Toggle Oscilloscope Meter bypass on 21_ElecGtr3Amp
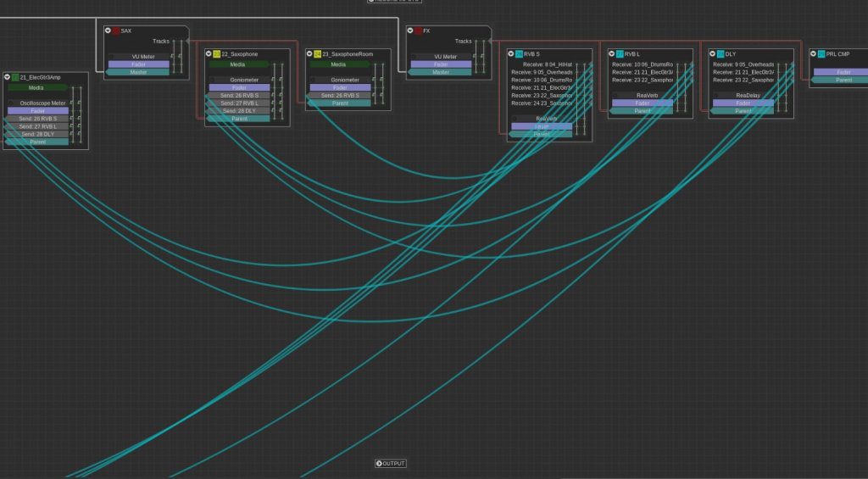Image resolution: width=868 pixels, height=479 pixels. click(12, 103)
